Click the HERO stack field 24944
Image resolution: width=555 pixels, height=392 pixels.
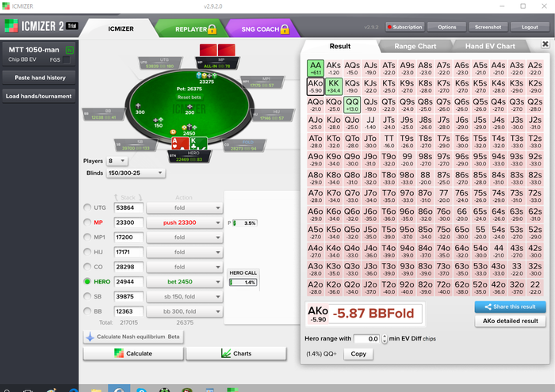(x=128, y=282)
